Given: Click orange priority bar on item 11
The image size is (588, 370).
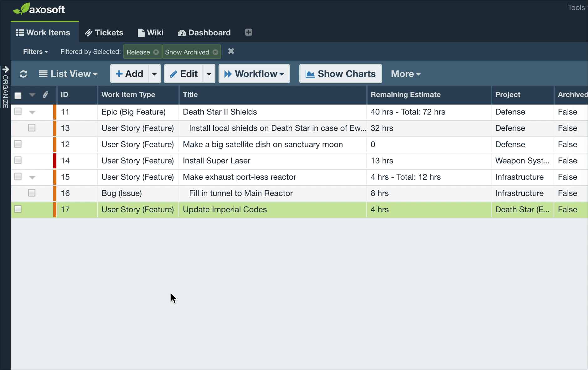Looking at the screenshot, I should pyautogui.click(x=55, y=112).
